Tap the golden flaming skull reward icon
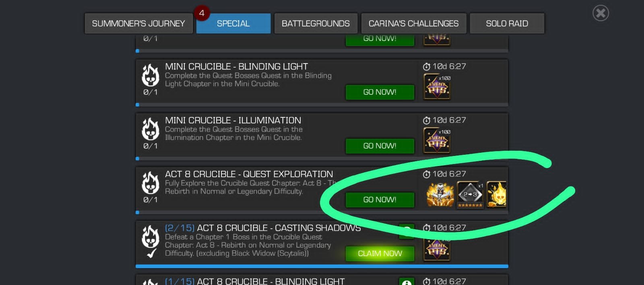The image size is (644, 285). click(497, 194)
